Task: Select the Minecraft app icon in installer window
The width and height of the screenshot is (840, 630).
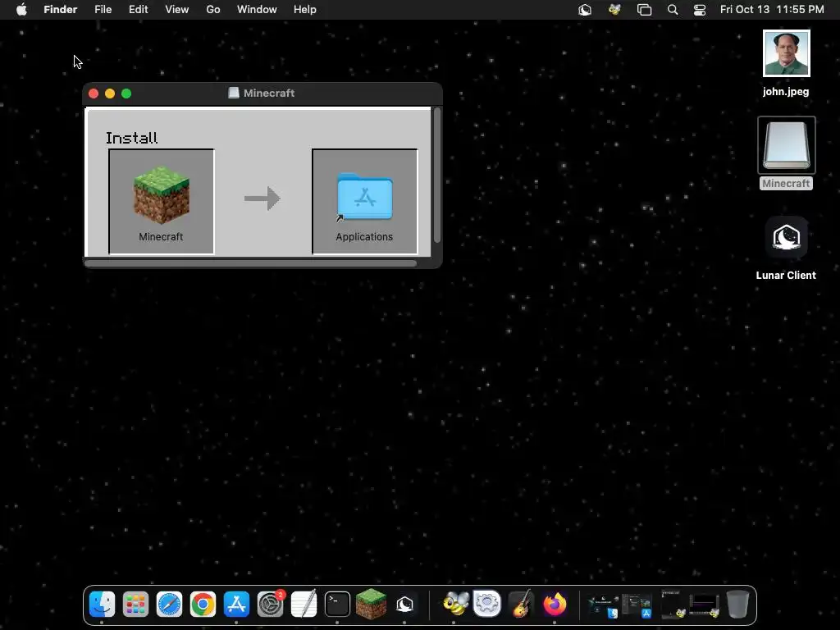Action: click(x=162, y=195)
